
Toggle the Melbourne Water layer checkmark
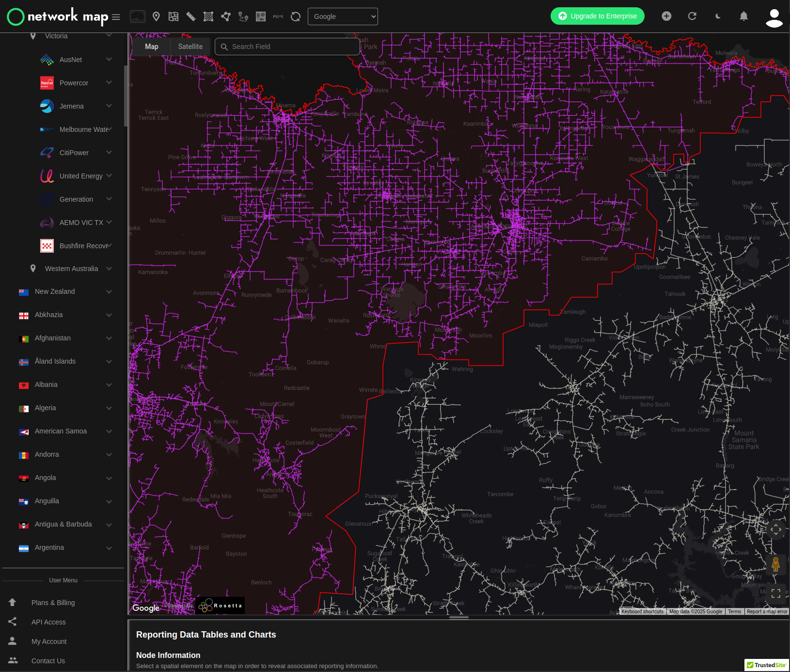coord(111,129)
